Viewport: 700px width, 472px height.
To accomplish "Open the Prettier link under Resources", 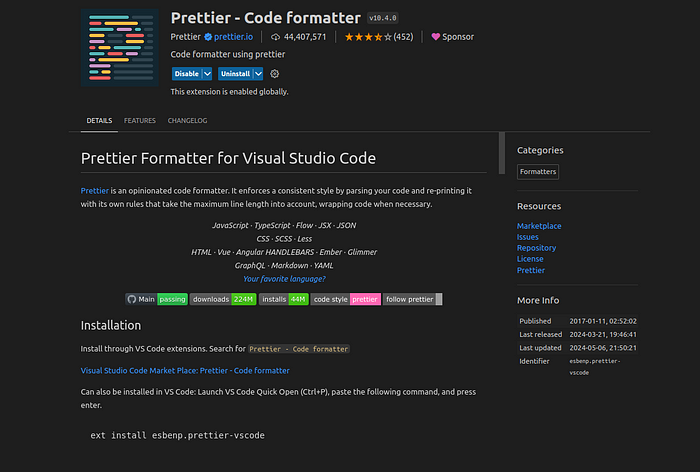I will pyautogui.click(x=530, y=270).
